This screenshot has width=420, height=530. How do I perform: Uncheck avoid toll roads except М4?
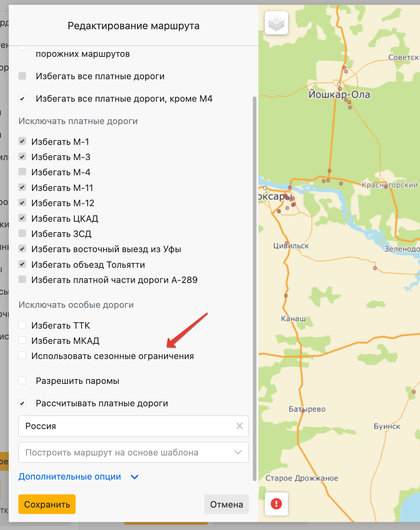pos(22,98)
